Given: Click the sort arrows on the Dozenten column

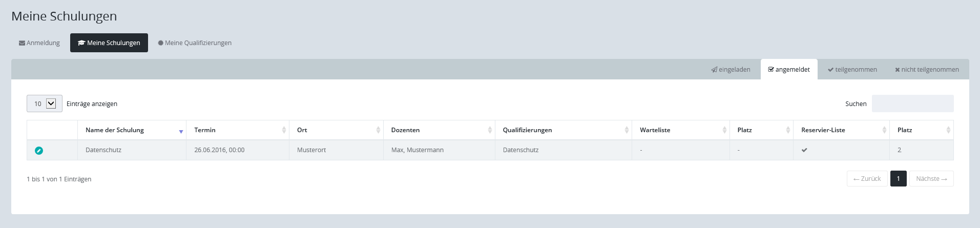Looking at the screenshot, I should 490,130.
